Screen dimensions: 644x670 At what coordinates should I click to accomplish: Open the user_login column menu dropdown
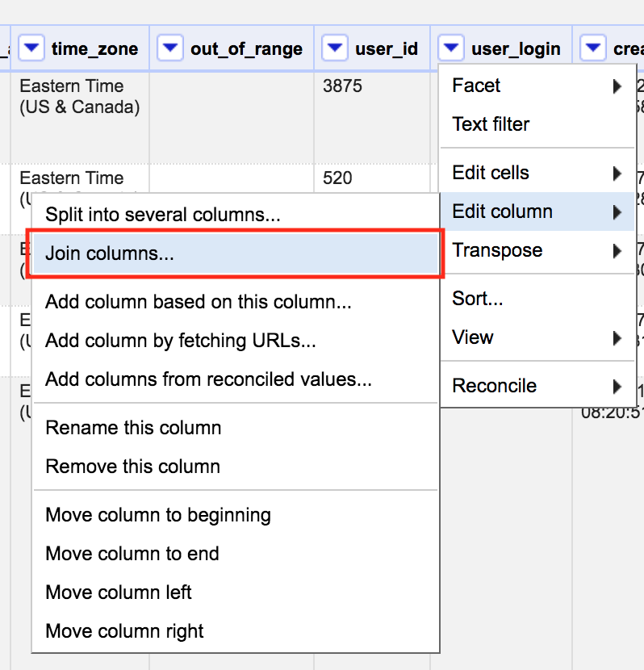451,47
